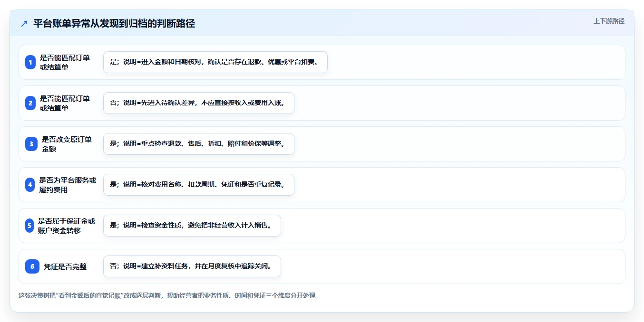The width and height of the screenshot is (644, 322).
Task: Click answer box about 检查资金性质
Action: [x=192, y=226]
